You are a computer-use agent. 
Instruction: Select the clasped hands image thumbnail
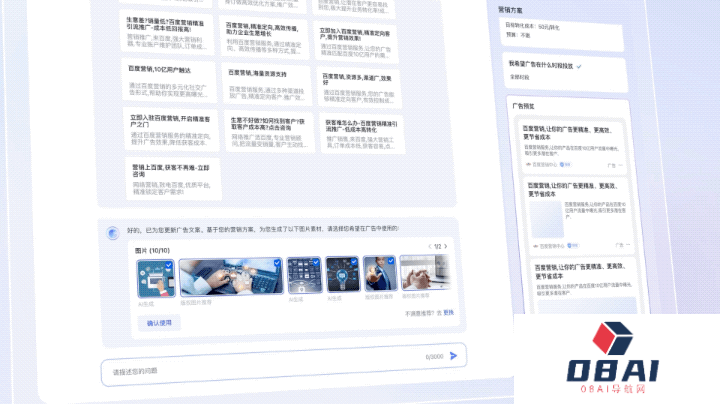coord(425,273)
